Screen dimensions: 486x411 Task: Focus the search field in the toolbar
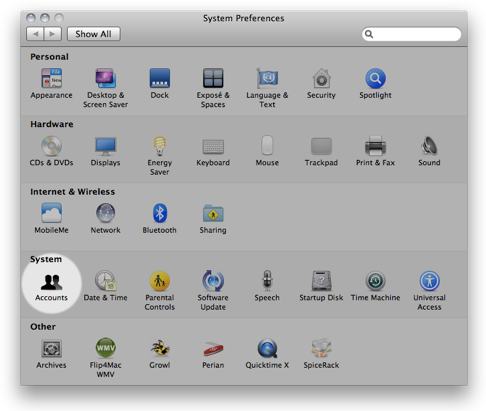click(x=411, y=34)
